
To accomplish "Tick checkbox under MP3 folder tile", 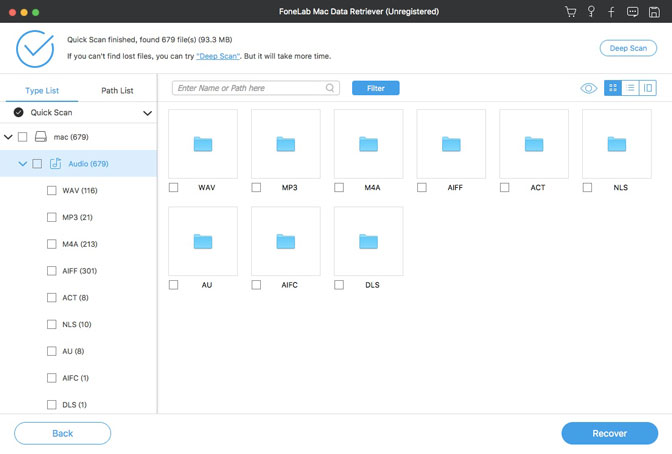I will [x=256, y=187].
